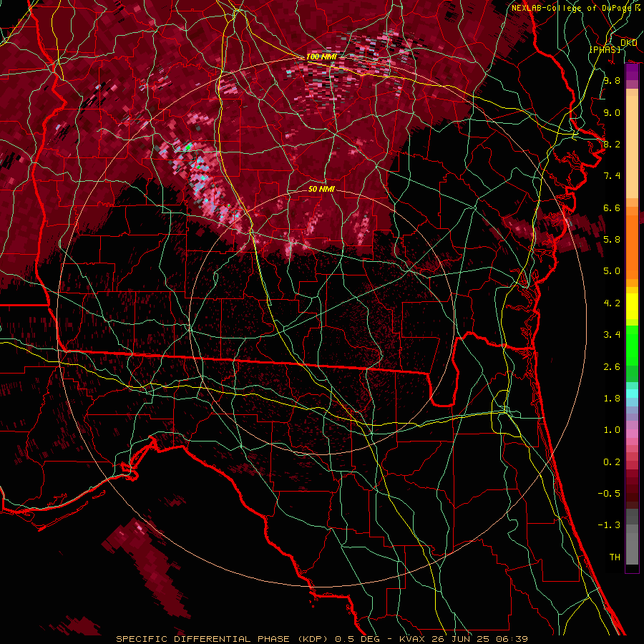The image size is (644, 644).
Task: Click the 6.6 value on the color scale
Action: 612,208
